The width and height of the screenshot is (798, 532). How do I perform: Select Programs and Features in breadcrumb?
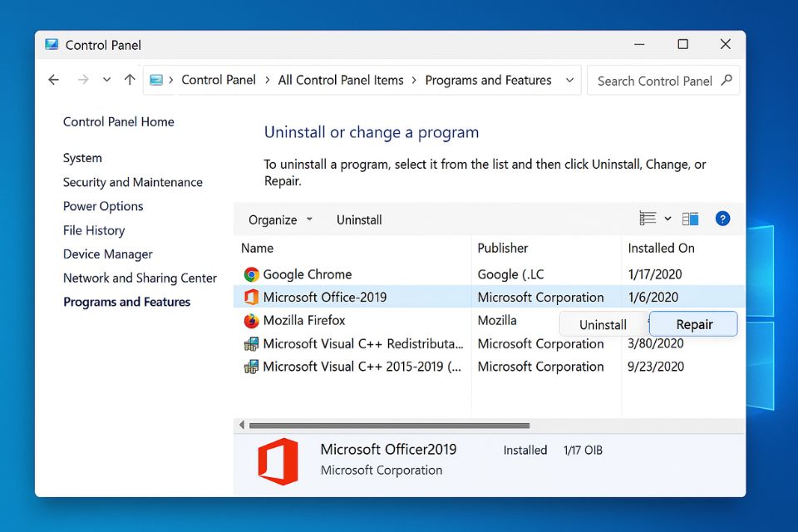(488, 80)
